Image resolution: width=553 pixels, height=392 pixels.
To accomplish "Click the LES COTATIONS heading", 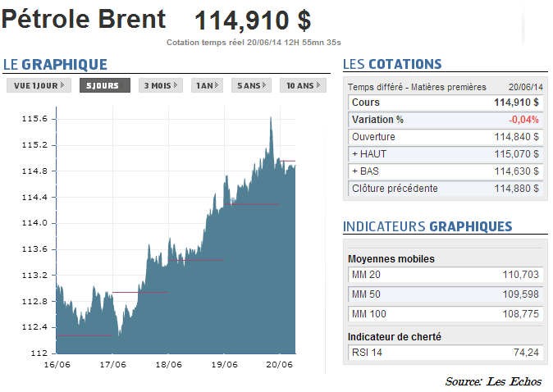I will point(392,64).
